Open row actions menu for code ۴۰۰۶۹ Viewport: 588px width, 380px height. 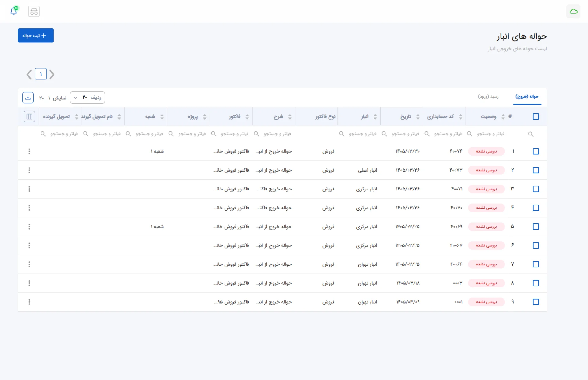click(29, 227)
